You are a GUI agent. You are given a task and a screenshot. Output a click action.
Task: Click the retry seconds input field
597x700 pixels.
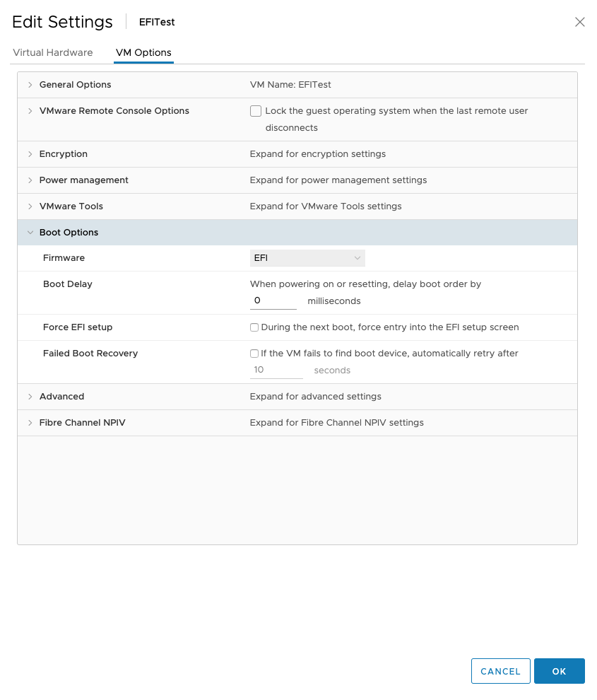coord(276,370)
